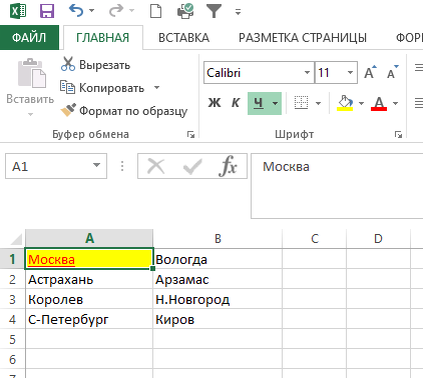This screenshot has height=378, width=423.
Task: Create a new blank document from quick access toolbar
Action: [x=156, y=11]
